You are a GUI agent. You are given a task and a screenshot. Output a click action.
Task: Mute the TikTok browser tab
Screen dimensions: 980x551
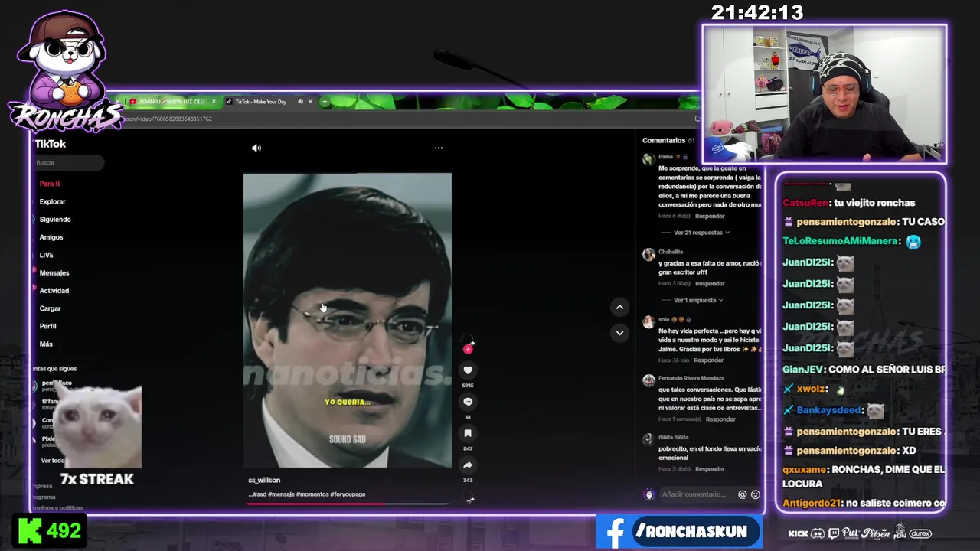tap(300, 102)
